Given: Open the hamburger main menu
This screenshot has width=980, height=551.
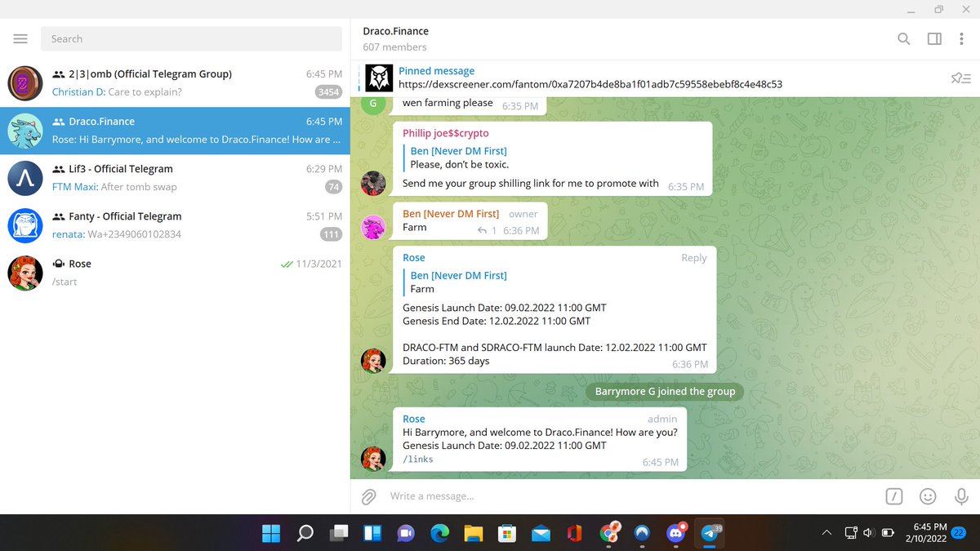Looking at the screenshot, I should pyautogui.click(x=20, y=38).
